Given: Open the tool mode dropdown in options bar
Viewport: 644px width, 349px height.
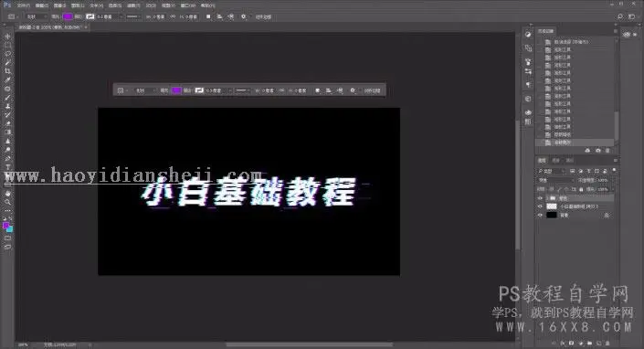Looking at the screenshot, I should [x=37, y=16].
